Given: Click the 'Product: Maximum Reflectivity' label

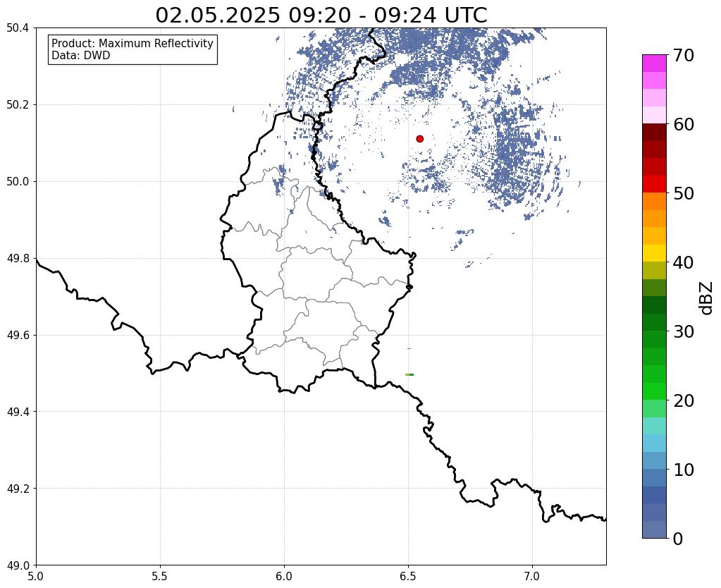Looking at the screenshot, I should [133, 43].
